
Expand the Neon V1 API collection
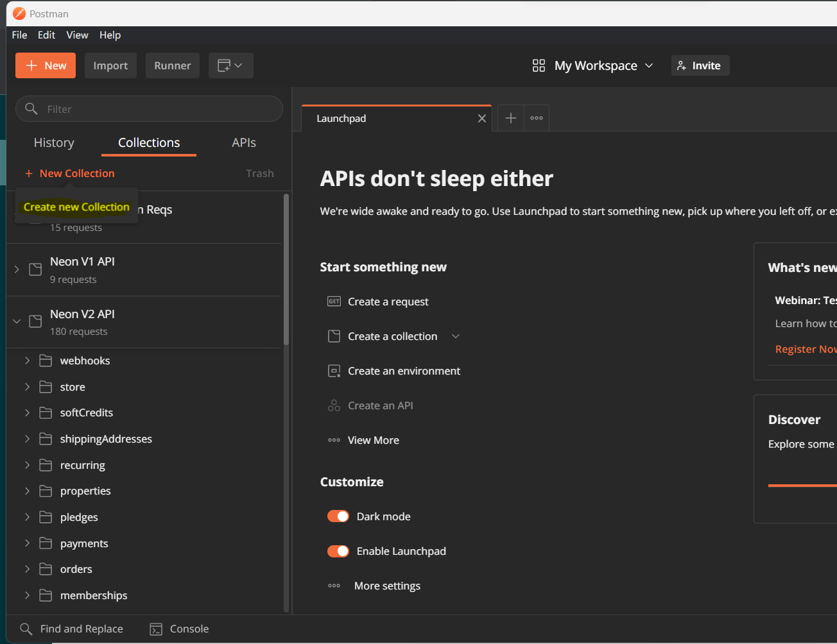click(17, 269)
